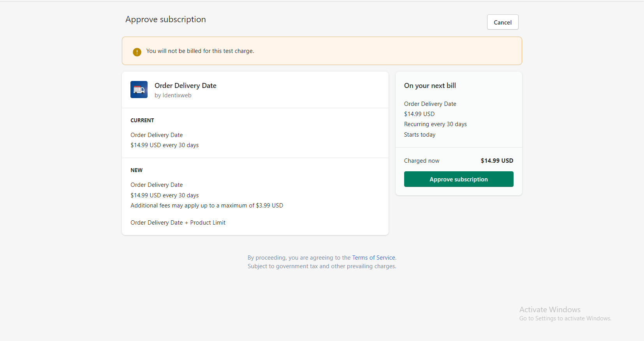Click the Order Delivery Date app icon
Viewport: 644px width, 341px height.
click(139, 90)
